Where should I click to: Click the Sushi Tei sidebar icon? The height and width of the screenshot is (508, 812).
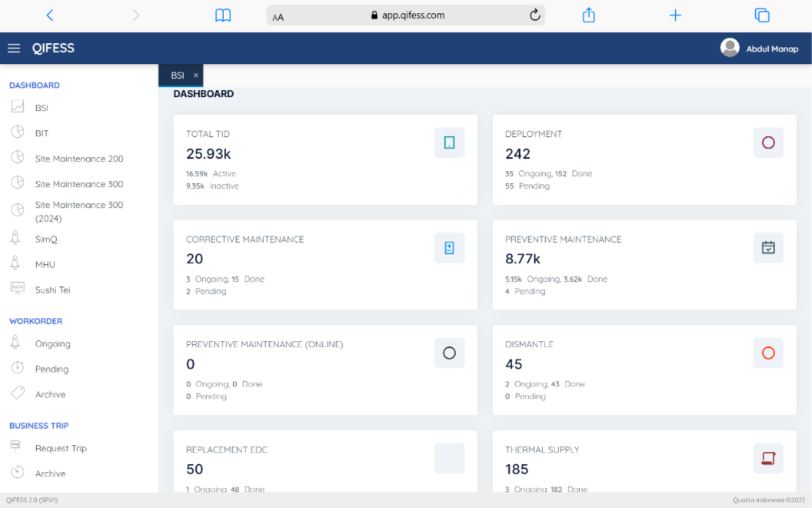18,289
